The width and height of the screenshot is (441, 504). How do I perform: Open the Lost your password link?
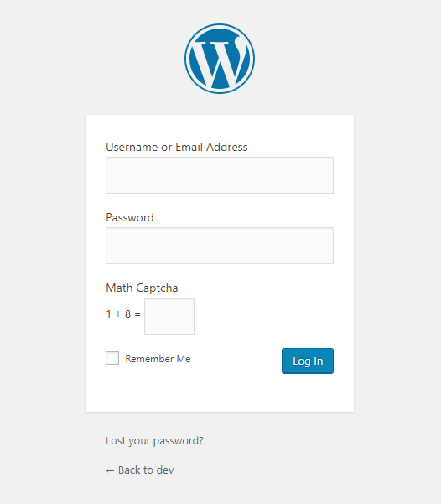pyautogui.click(x=154, y=440)
